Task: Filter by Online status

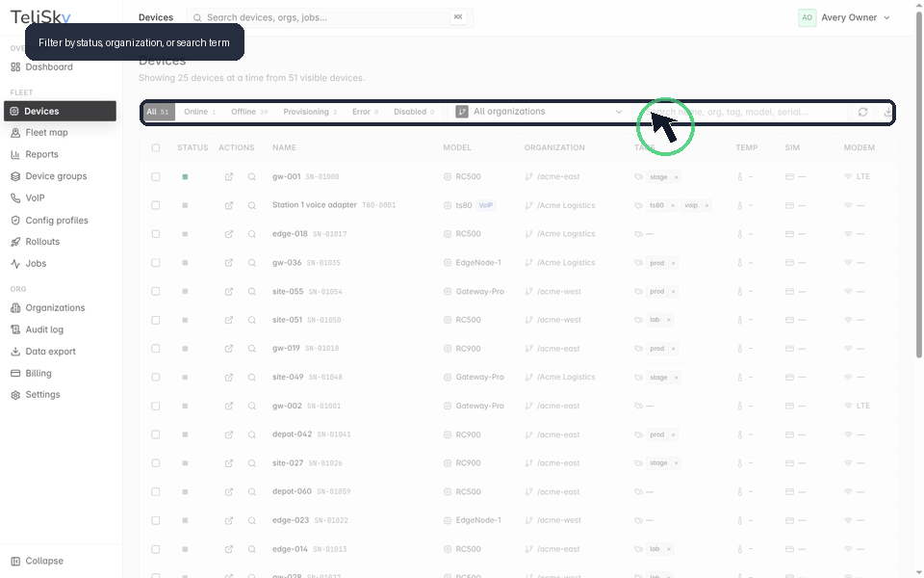Action: click(199, 112)
